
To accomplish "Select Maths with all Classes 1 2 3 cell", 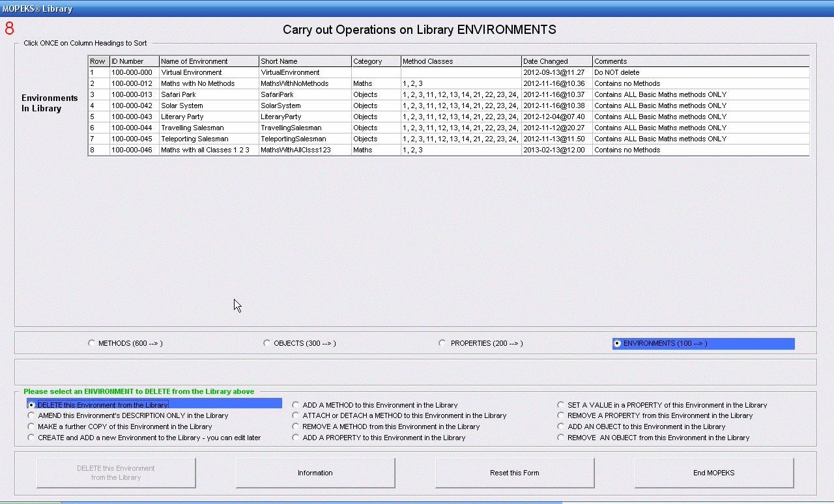I will [209, 150].
